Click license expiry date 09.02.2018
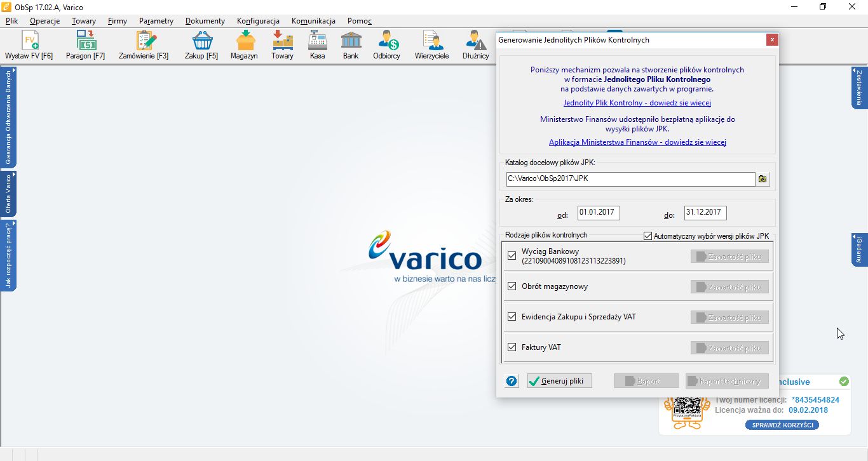This screenshot has width=868, height=461. click(808, 410)
